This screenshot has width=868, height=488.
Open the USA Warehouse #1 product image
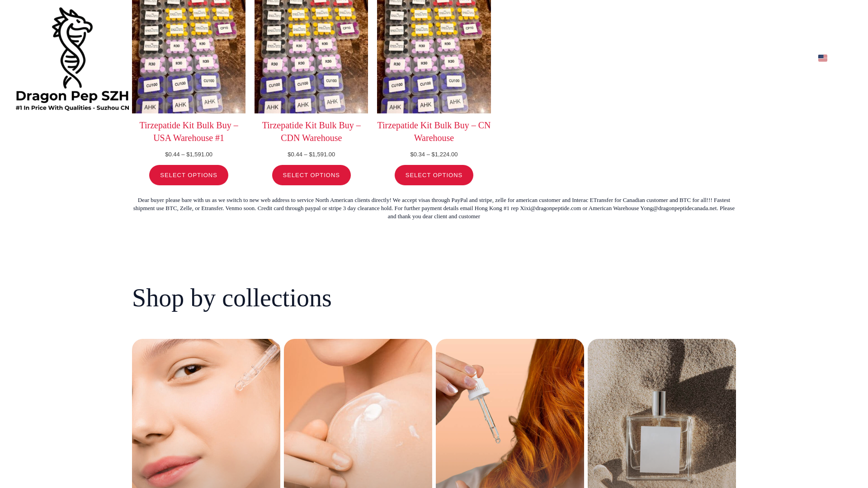click(x=189, y=56)
